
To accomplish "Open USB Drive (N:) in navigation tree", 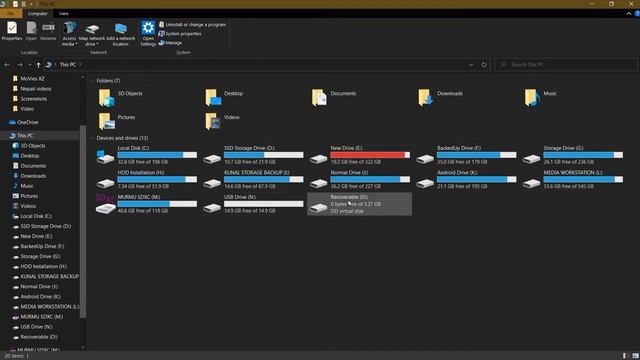I will (36, 327).
